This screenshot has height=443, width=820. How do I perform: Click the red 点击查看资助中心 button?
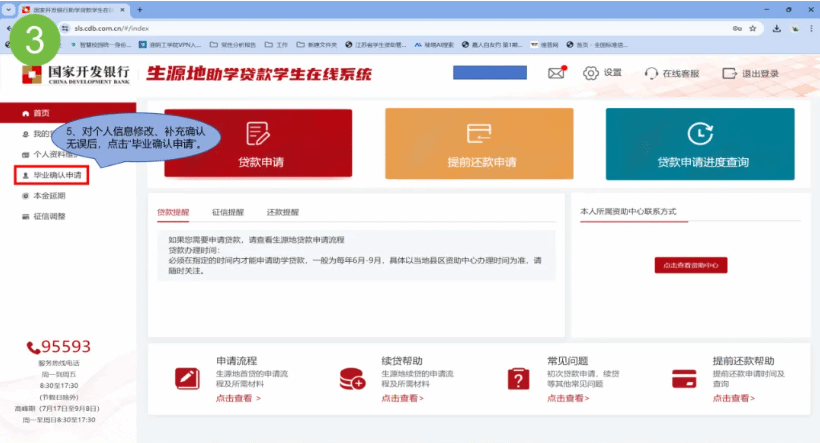click(x=691, y=265)
